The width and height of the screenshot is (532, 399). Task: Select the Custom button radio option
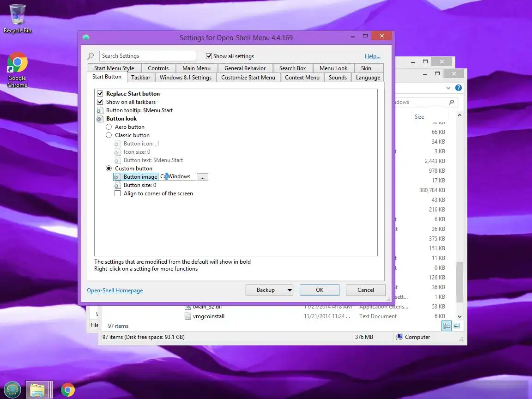click(x=109, y=169)
